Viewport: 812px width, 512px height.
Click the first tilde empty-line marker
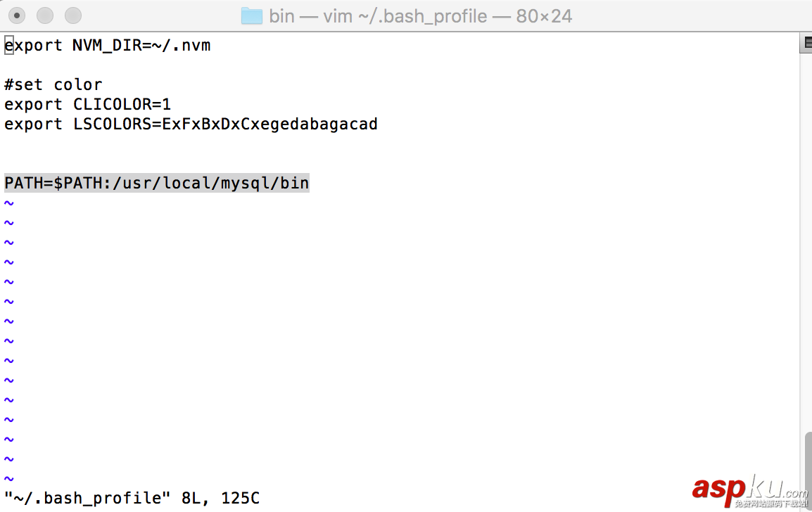[8, 203]
